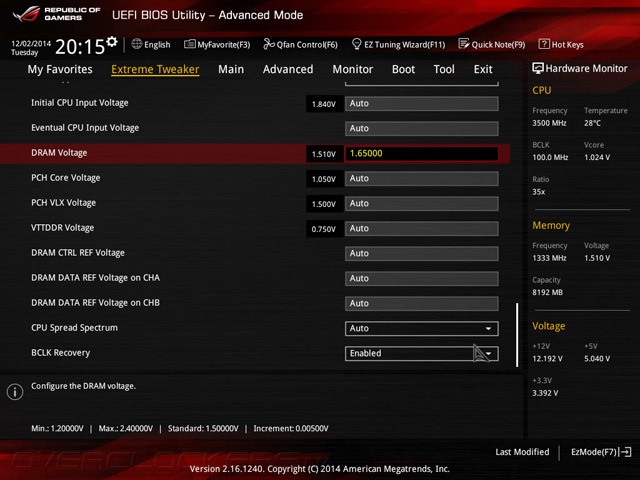Open Qfan Control(F6) label
Viewport: 640px width, 480px height.
[x=307, y=44]
